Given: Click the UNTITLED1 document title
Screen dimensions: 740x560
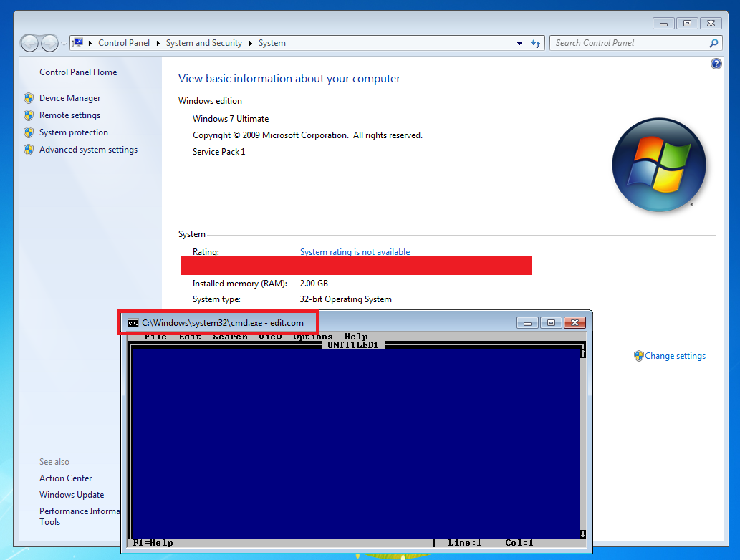Looking at the screenshot, I should tap(353, 345).
